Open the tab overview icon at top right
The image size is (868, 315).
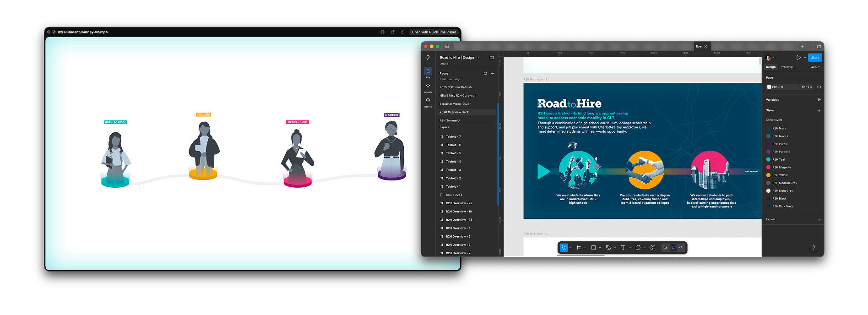[819, 46]
